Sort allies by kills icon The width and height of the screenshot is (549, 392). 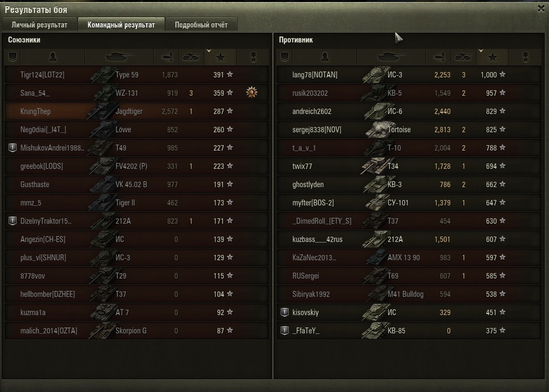pos(191,57)
